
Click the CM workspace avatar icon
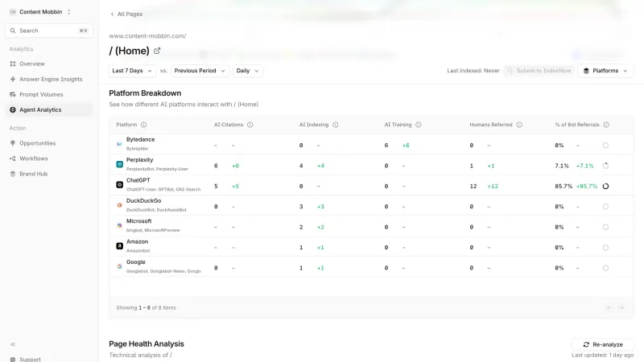[x=13, y=12]
